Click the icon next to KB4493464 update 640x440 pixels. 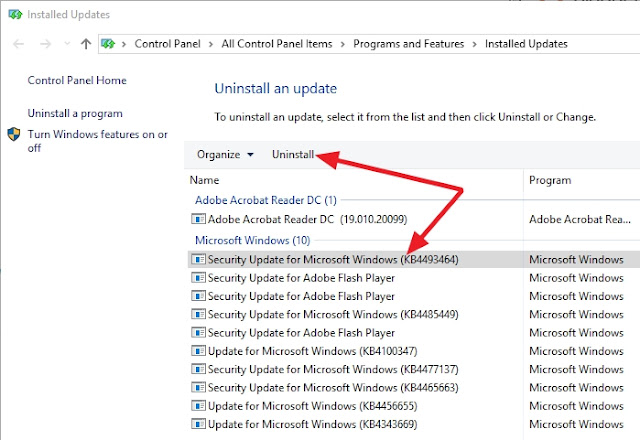click(x=198, y=258)
